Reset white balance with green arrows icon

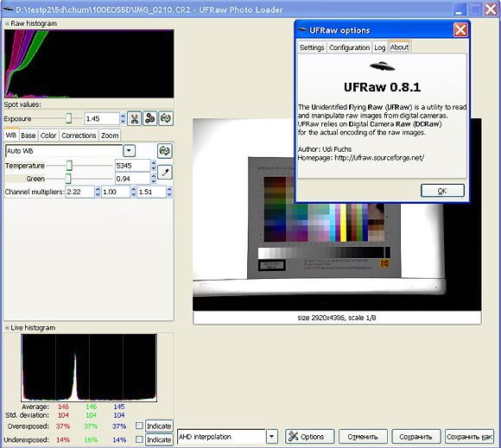[x=165, y=151]
